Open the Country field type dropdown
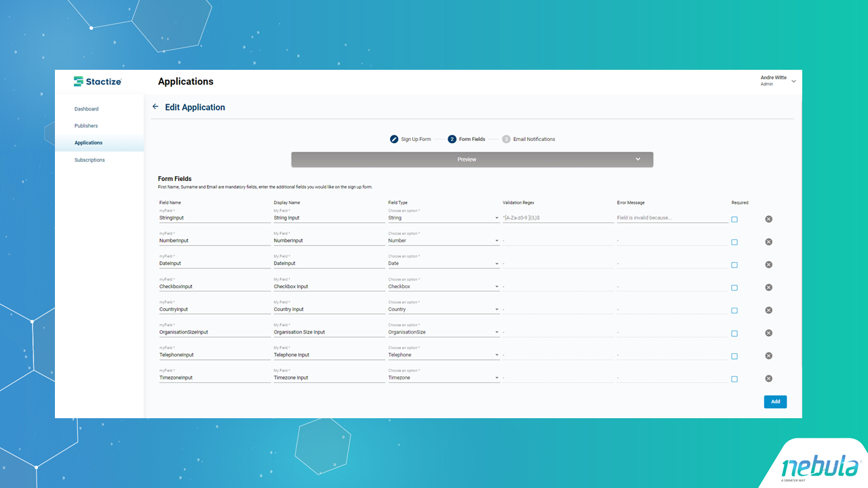 pyautogui.click(x=444, y=309)
